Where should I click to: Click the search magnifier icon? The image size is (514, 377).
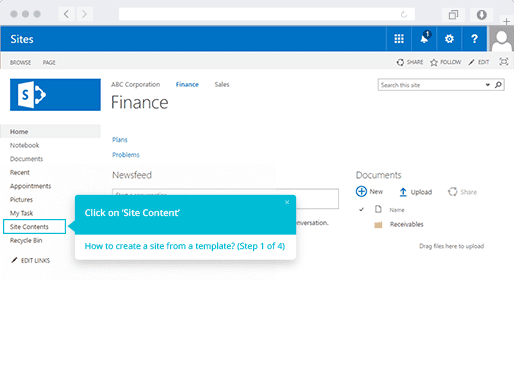point(498,85)
